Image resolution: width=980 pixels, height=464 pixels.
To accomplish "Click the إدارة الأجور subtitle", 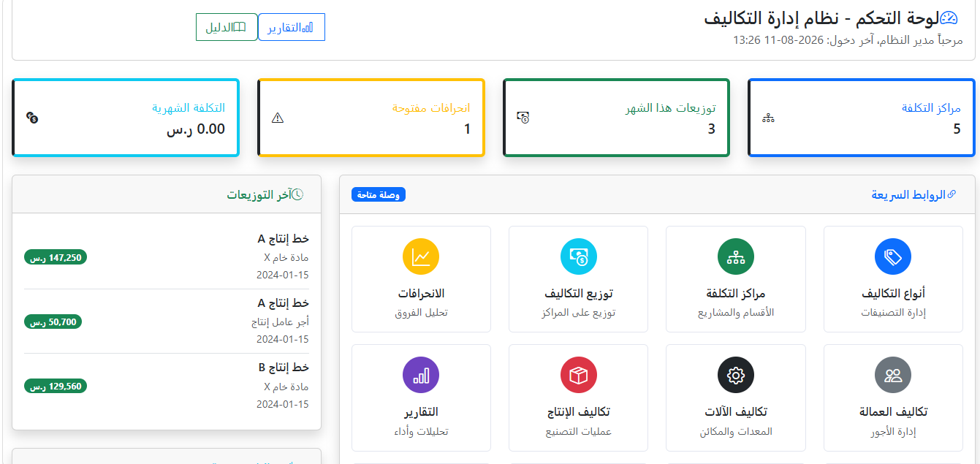I will coord(893,431).
